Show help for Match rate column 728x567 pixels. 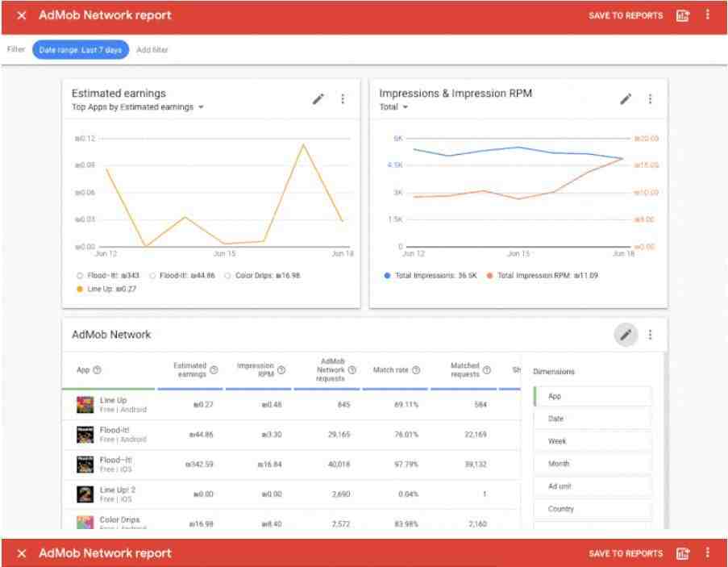[416, 370]
